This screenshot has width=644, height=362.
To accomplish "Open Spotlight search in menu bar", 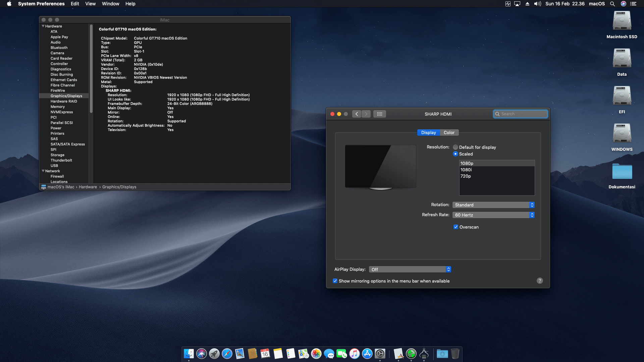I will (612, 4).
